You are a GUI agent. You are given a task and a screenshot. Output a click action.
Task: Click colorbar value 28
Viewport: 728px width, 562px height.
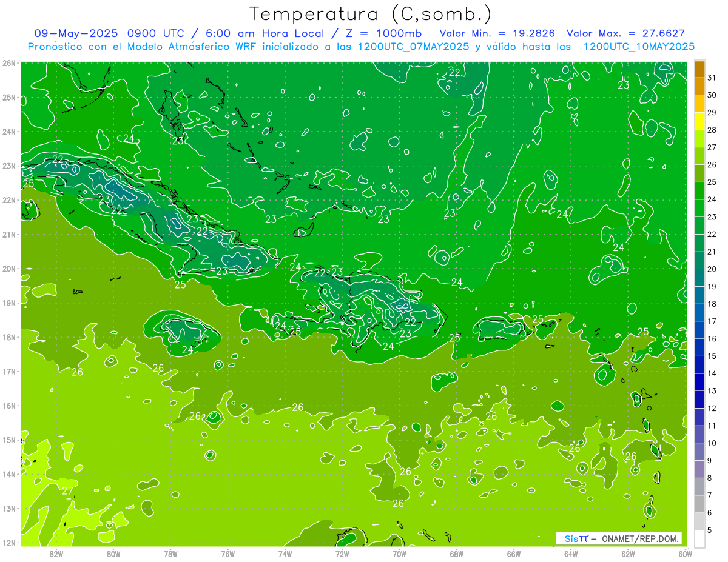(x=712, y=130)
